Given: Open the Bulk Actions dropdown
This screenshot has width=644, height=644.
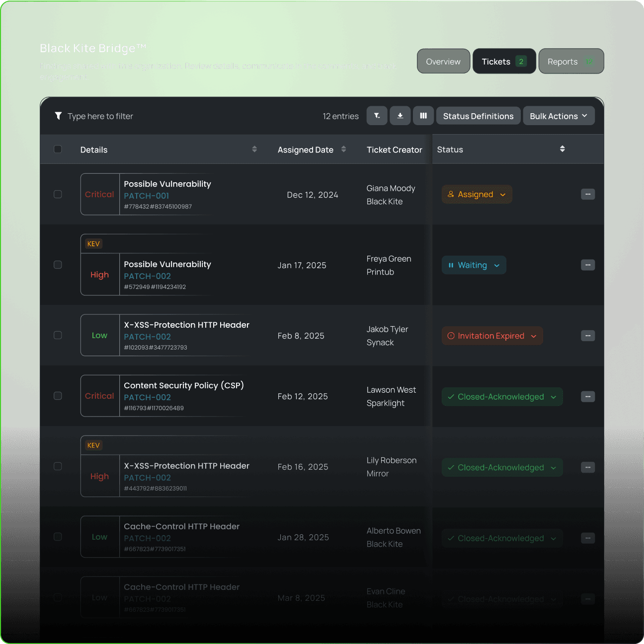Looking at the screenshot, I should (x=559, y=116).
